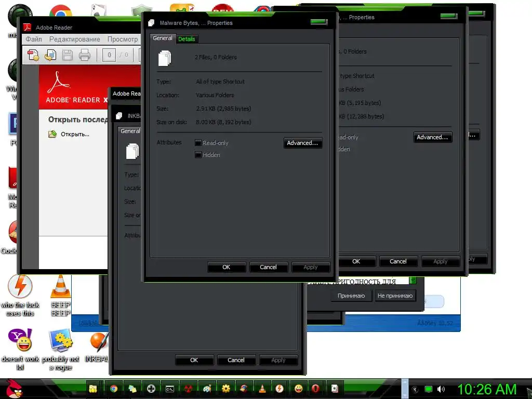
Task: Click the Print icon in Adobe Reader toolbar
Action: pyautogui.click(x=85, y=55)
